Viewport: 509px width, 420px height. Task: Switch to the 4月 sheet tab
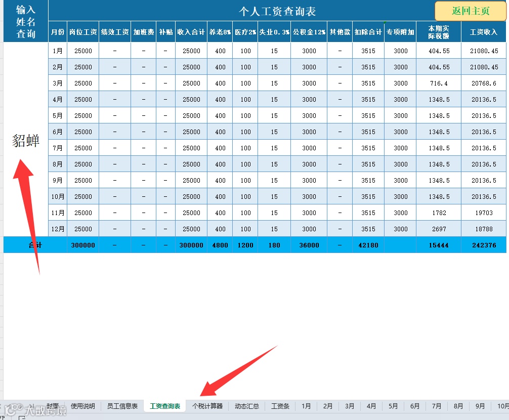point(371,406)
